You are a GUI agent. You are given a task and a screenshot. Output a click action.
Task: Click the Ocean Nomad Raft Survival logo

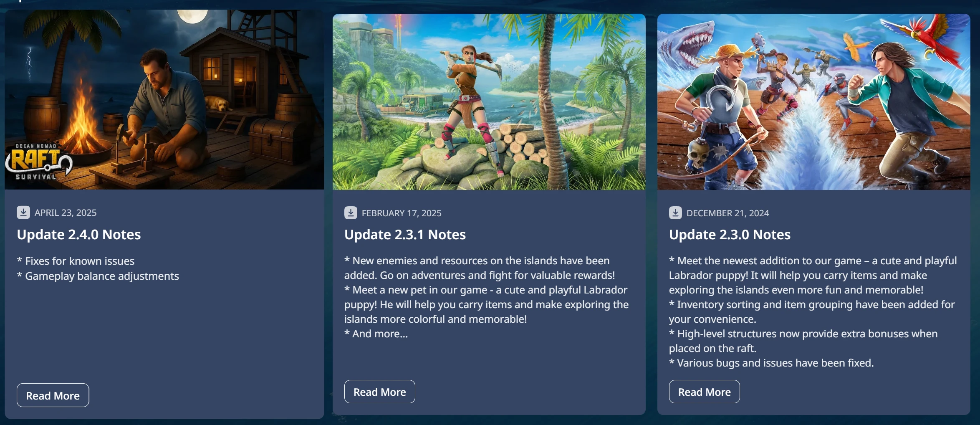pos(39,162)
